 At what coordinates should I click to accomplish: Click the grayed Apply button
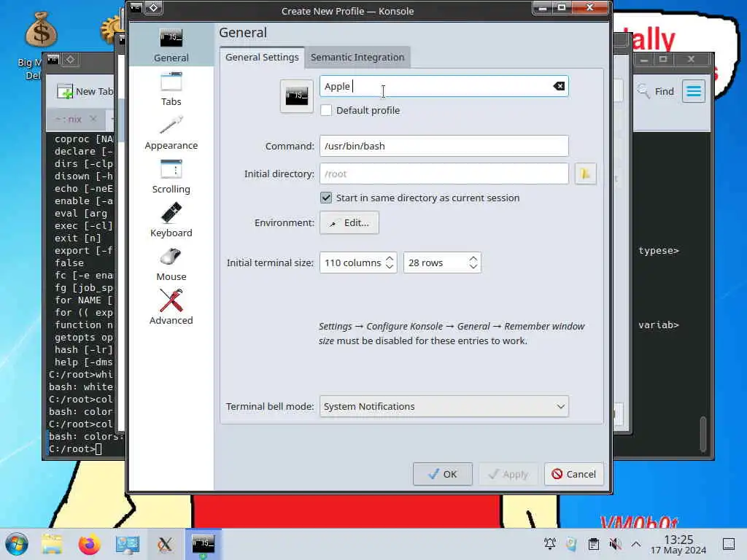[x=508, y=474]
